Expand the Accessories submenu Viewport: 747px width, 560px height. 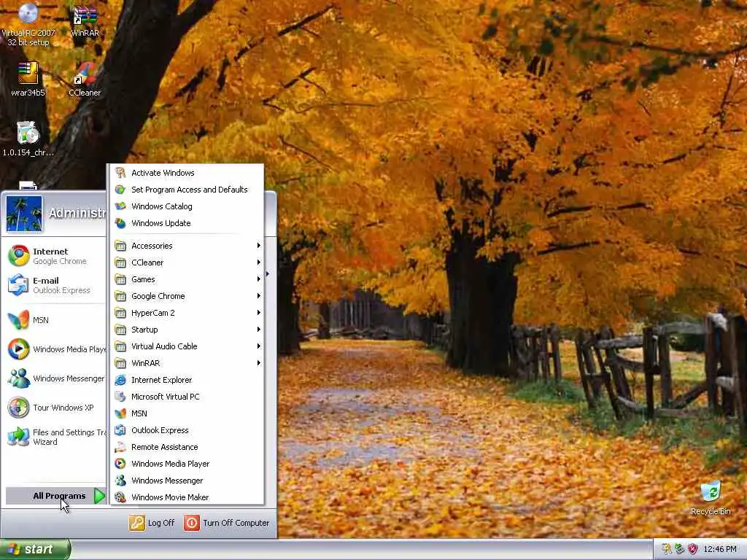click(187, 246)
